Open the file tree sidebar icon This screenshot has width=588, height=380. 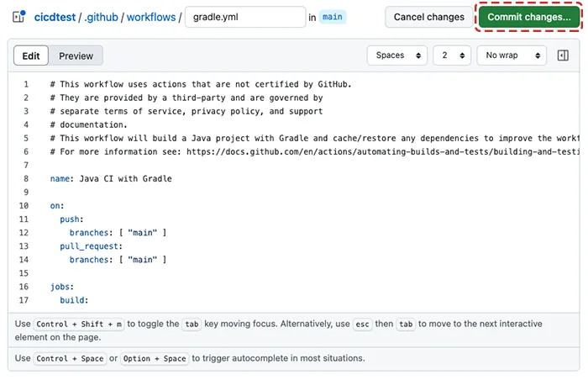coord(18,17)
